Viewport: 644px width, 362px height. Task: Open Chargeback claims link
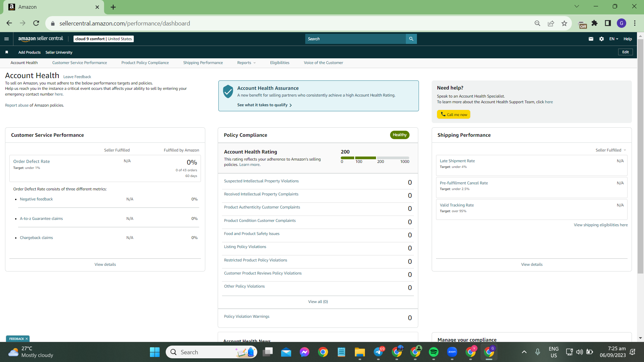[36, 238]
